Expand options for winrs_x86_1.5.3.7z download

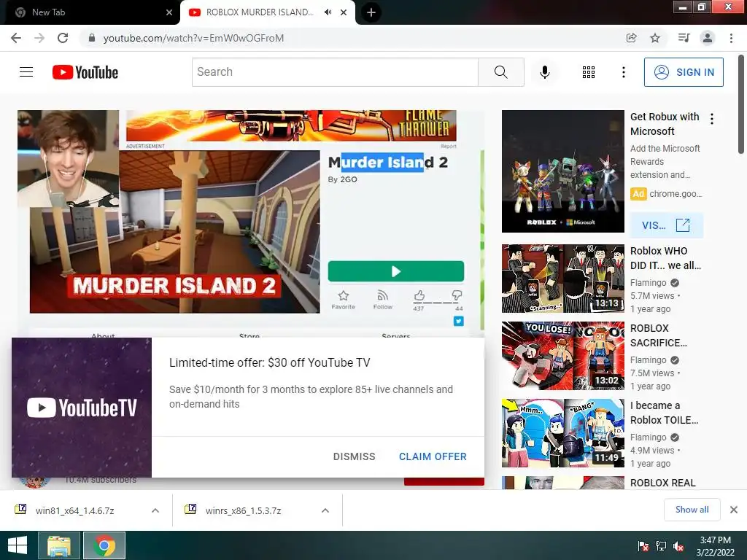[x=325, y=510]
